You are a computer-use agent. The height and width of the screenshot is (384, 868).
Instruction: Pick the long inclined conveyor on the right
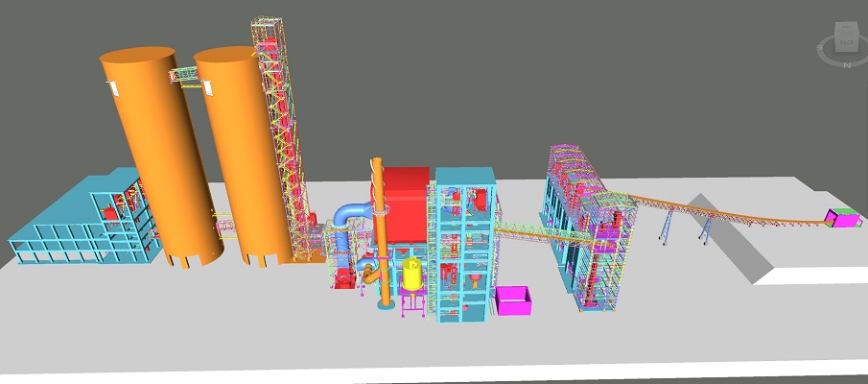click(729, 207)
